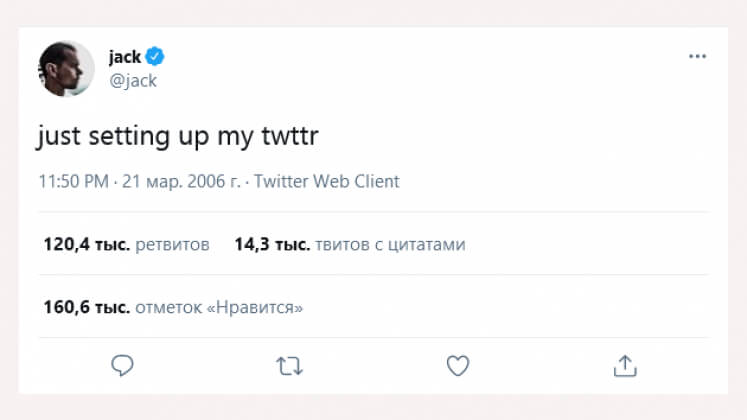
Task: Click the reply speech bubble icon
Action: pos(122,366)
